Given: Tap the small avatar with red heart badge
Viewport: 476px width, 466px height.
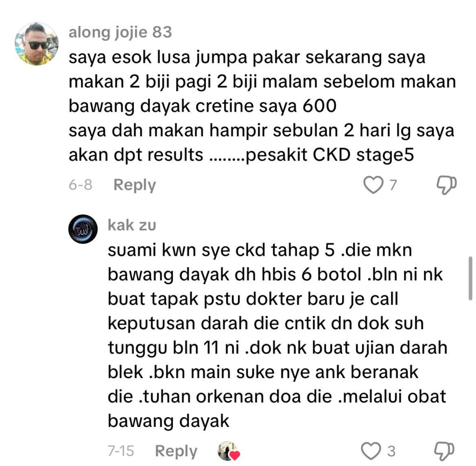Looking at the screenshot, I should (229, 451).
